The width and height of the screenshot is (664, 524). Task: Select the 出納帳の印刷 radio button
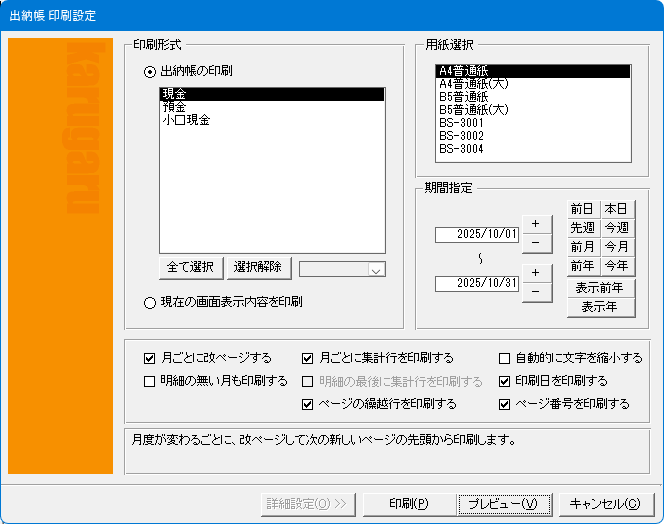click(x=151, y=72)
